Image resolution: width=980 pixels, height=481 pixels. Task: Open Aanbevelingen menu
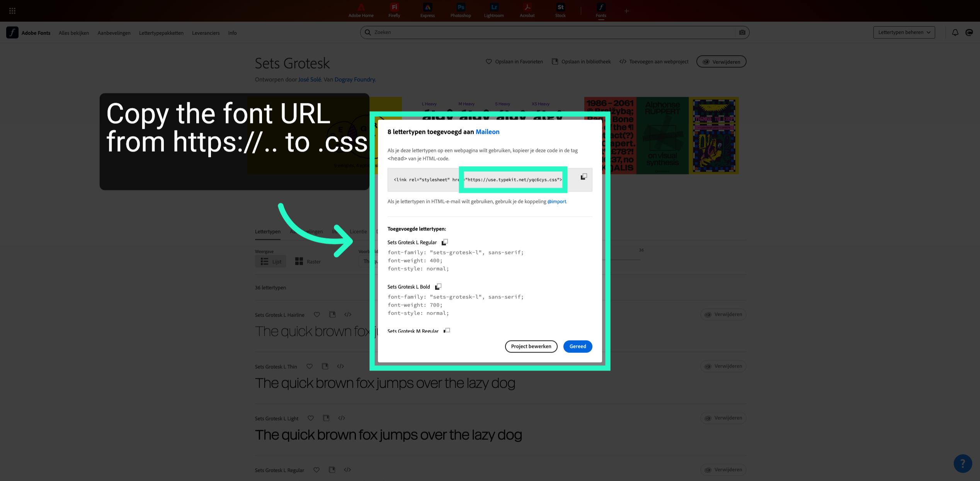[114, 33]
